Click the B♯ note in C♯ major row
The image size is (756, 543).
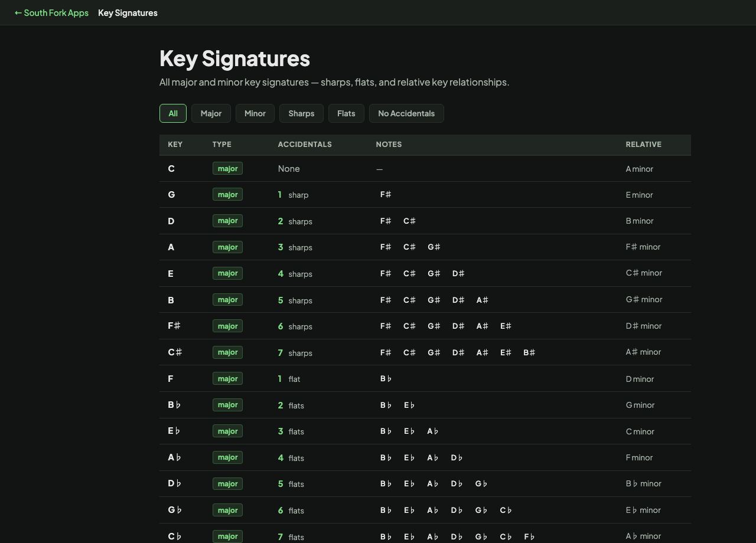pos(529,352)
